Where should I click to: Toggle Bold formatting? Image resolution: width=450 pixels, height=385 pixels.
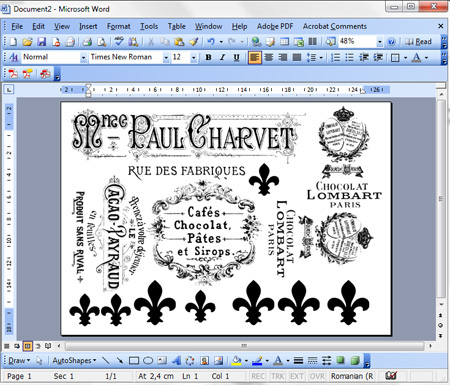(209, 57)
